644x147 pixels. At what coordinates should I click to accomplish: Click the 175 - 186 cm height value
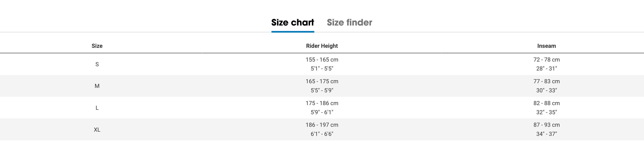pyautogui.click(x=322, y=103)
